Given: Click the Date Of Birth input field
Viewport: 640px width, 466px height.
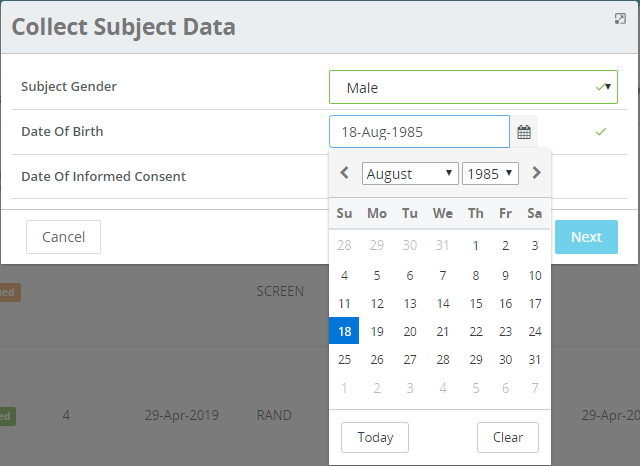Looking at the screenshot, I should coord(420,132).
